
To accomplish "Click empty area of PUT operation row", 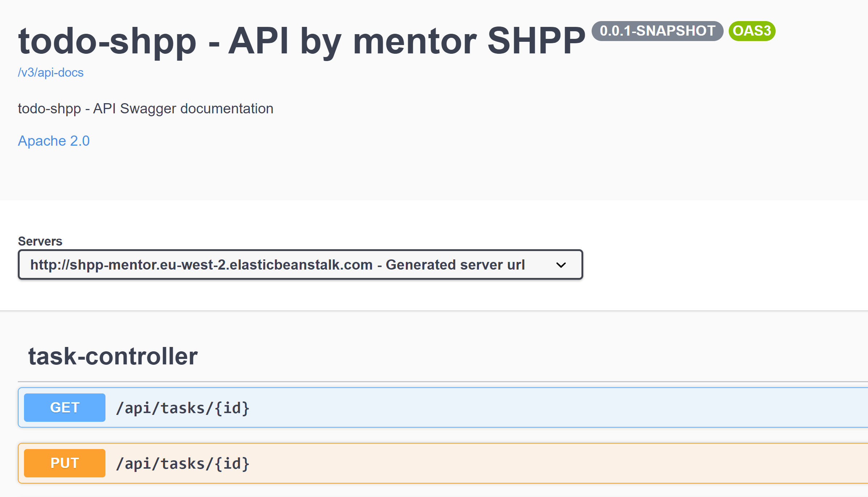I will coord(545,463).
